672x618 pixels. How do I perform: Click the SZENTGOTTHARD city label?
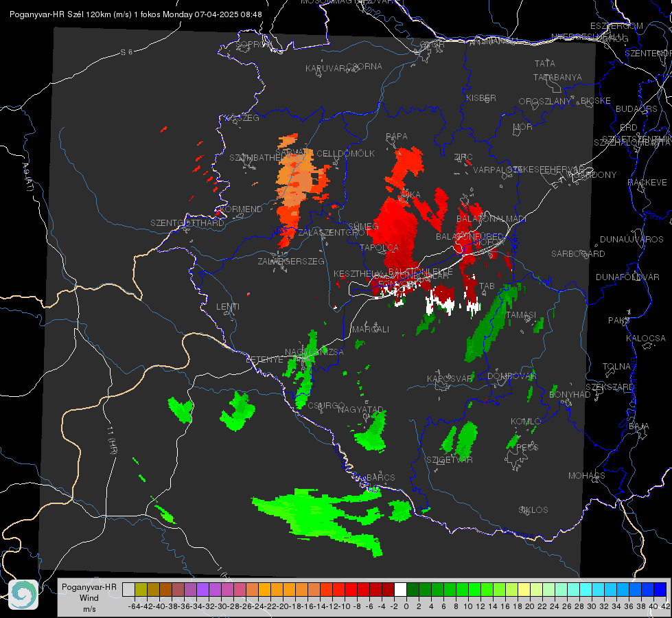coord(187,222)
